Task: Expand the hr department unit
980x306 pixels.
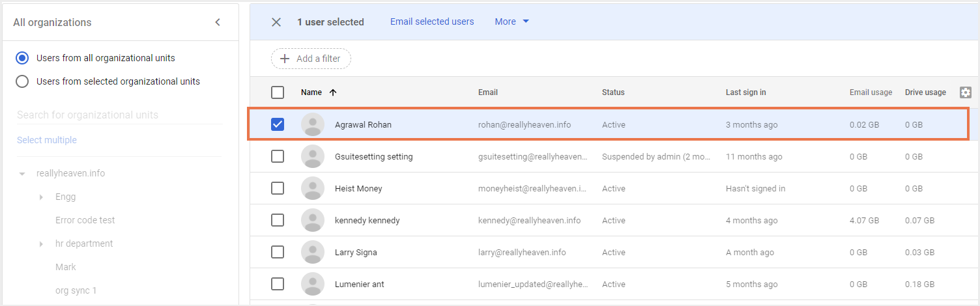Action: [x=41, y=244]
